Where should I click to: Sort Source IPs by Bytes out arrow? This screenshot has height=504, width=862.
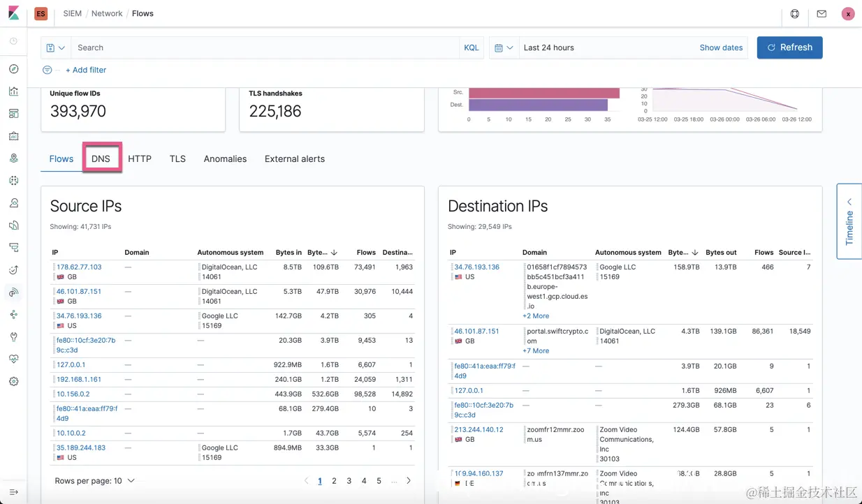point(334,253)
